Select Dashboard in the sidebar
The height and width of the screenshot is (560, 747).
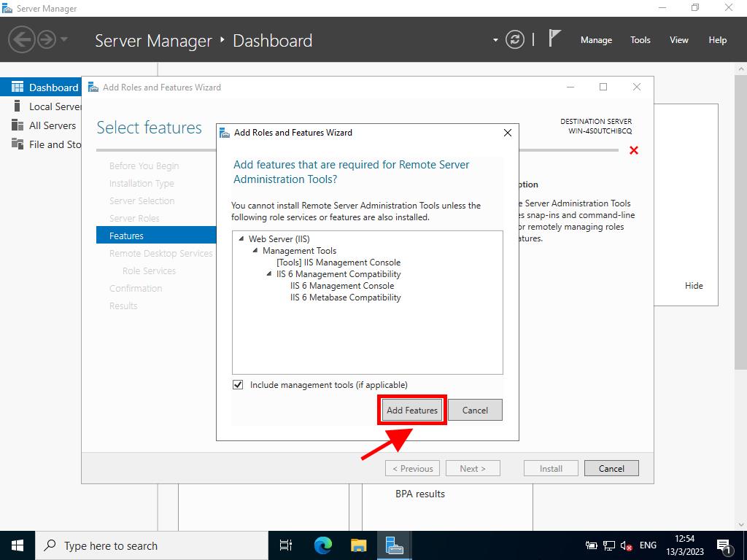point(41,87)
